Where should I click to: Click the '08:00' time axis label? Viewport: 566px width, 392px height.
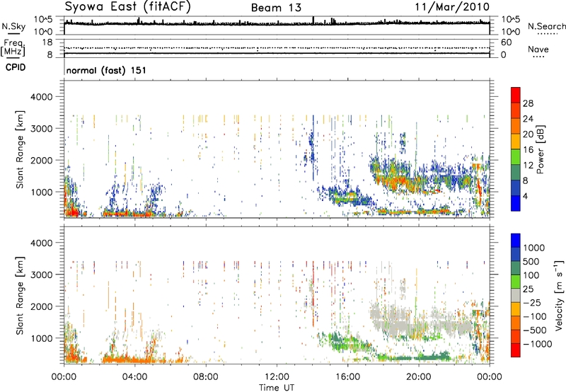(x=206, y=377)
